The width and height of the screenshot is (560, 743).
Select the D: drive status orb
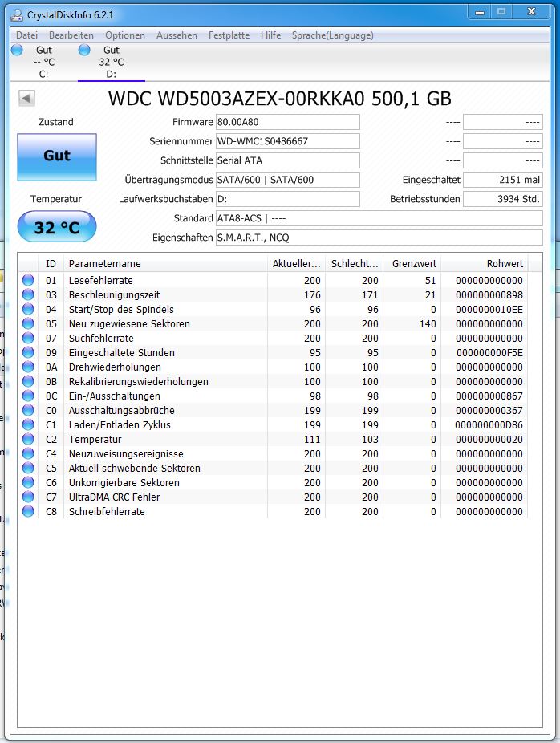pos(84,50)
